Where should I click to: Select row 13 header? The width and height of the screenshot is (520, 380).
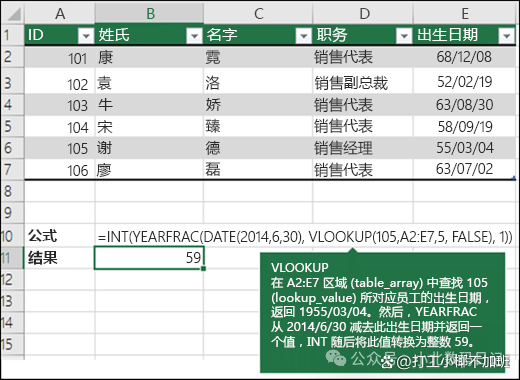[13, 301]
